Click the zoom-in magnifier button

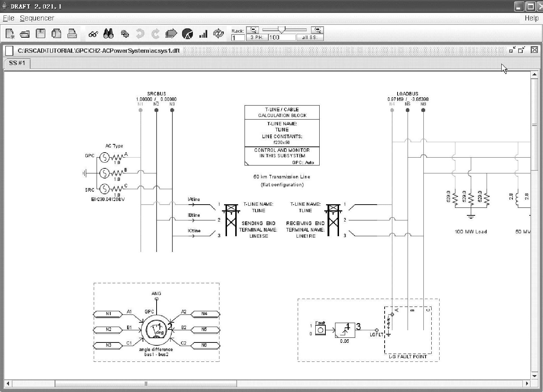click(x=318, y=30)
